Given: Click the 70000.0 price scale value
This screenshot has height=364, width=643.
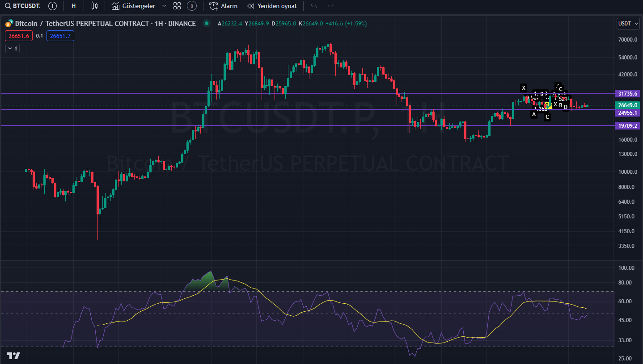Looking at the screenshot, I should pyautogui.click(x=628, y=40).
